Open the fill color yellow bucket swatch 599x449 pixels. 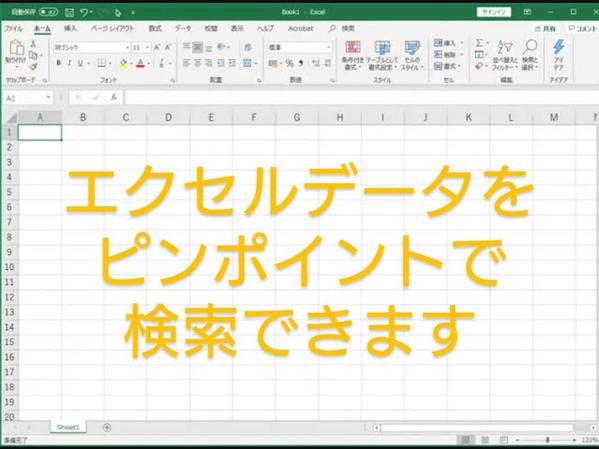click(x=123, y=63)
